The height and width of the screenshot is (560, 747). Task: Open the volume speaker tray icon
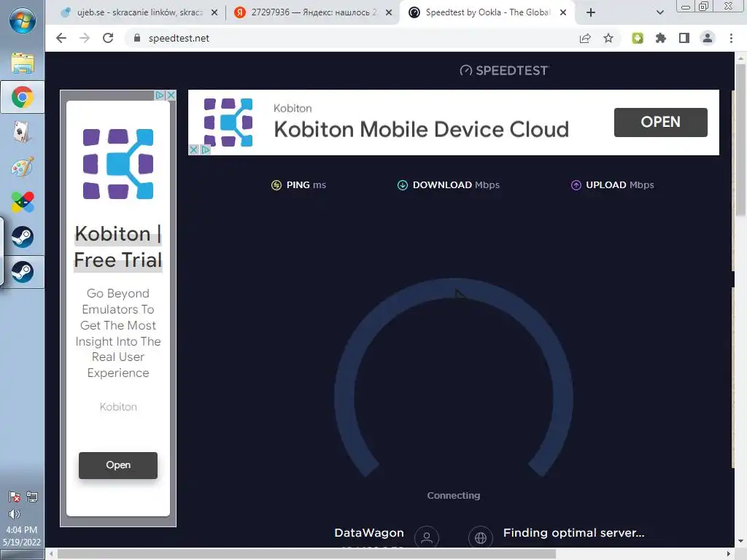15,514
